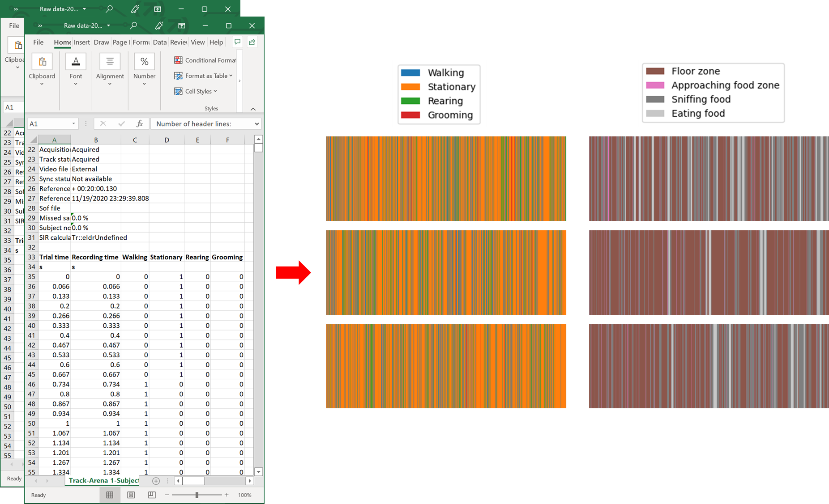Viewport: 829px width, 504px height.
Task: Click the Alignment group icon
Action: (x=110, y=61)
